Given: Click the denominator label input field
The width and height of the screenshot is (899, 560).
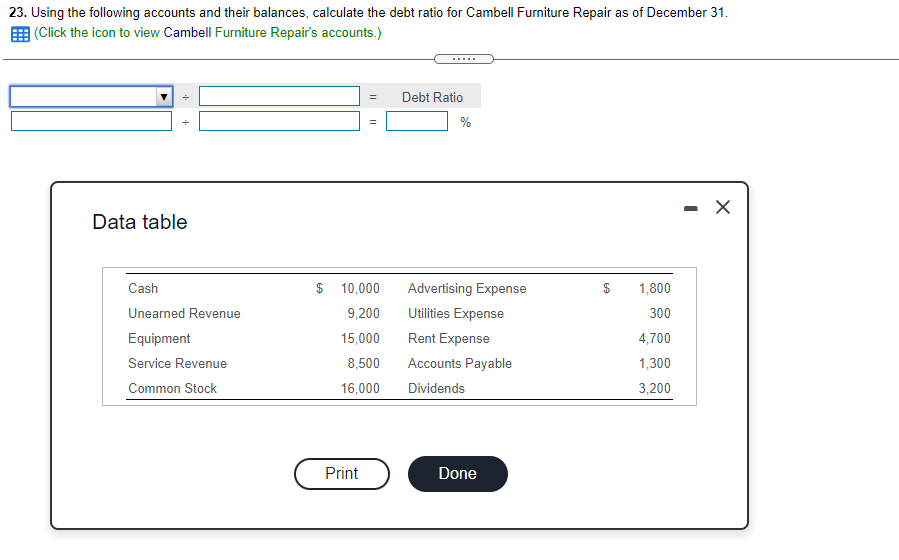Looking at the screenshot, I should (279, 96).
